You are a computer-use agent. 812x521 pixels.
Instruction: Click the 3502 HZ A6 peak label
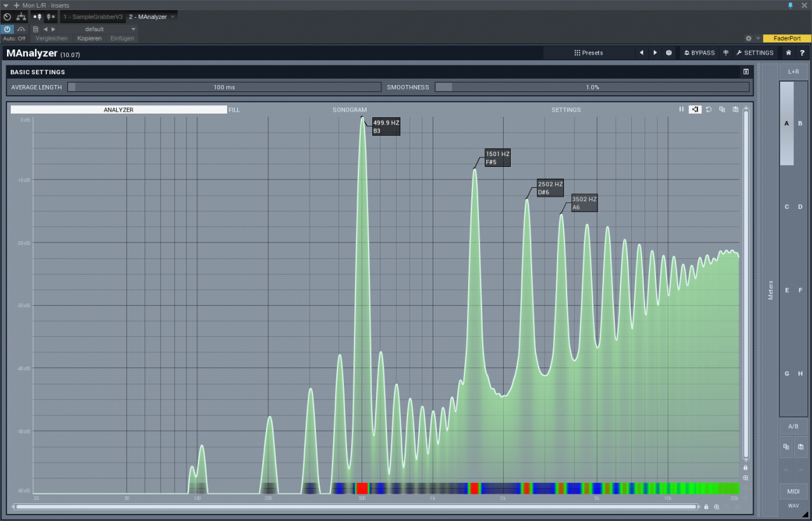tap(584, 203)
